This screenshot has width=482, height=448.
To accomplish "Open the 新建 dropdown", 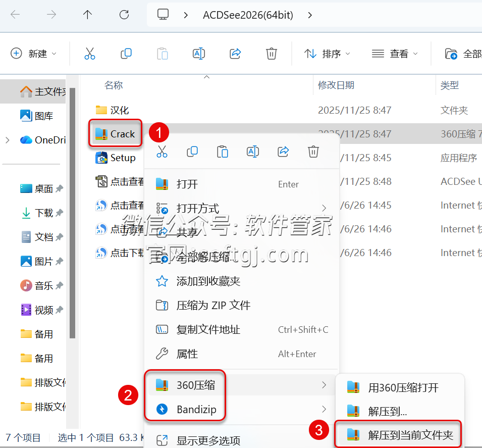I will coord(34,54).
